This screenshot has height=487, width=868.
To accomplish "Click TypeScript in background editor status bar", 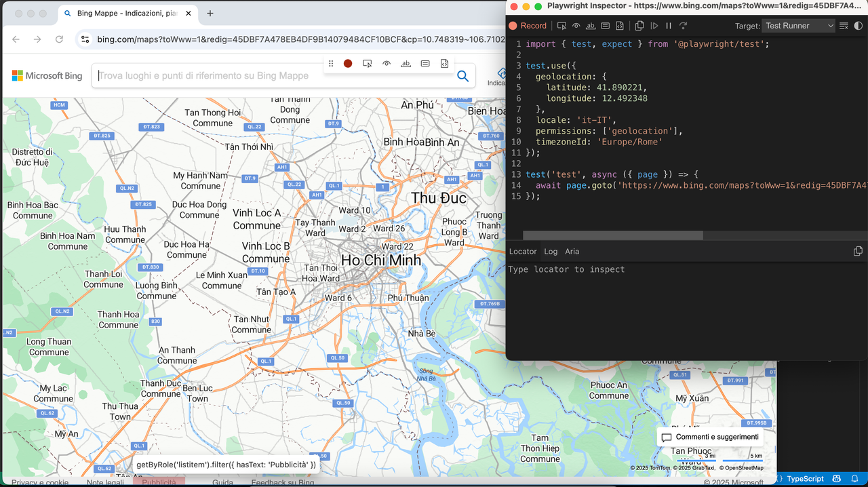I will tap(804, 479).
